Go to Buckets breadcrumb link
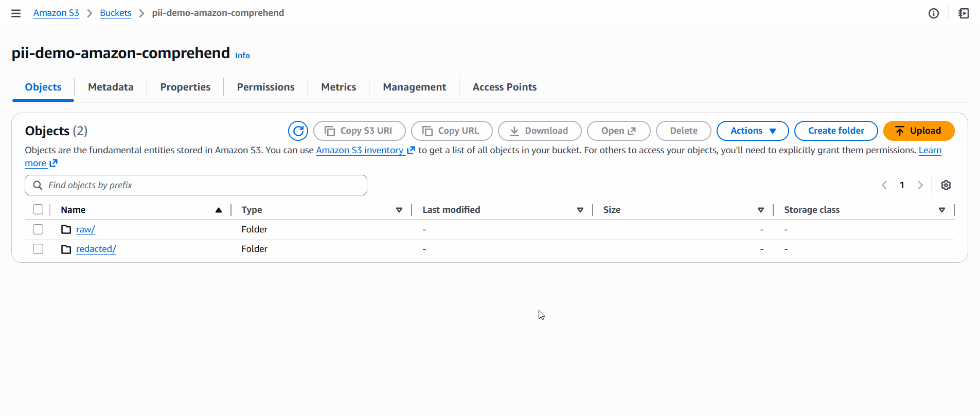980x416 pixels. [x=116, y=13]
